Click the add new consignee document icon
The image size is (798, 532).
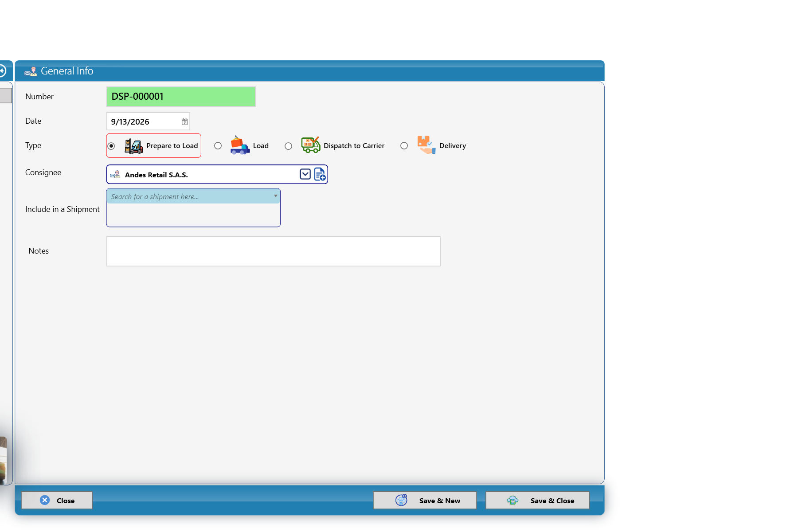pyautogui.click(x=320, y=174)
